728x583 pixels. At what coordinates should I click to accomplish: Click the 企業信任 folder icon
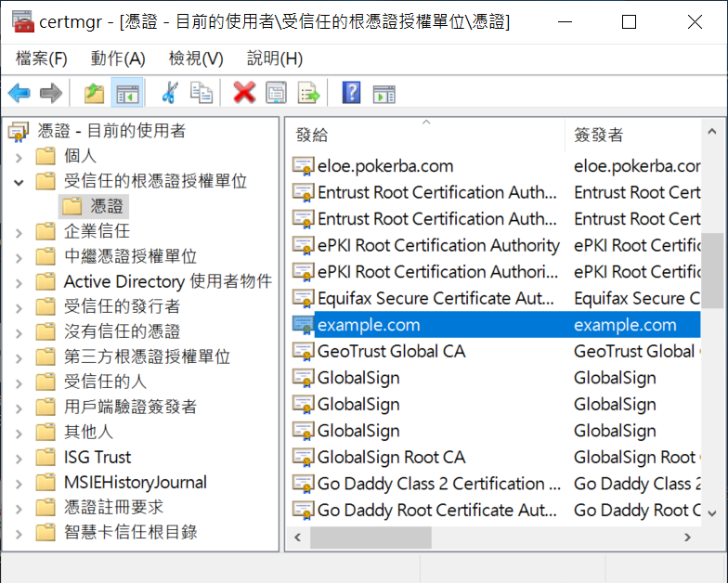pos(45,231)
